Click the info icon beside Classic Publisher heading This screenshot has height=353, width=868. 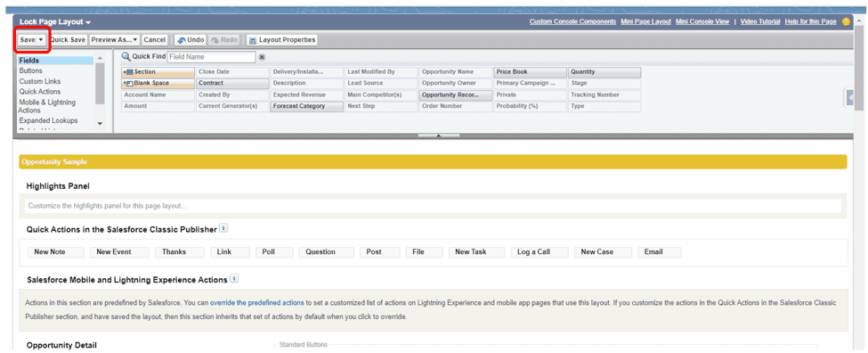pos(223,228)
